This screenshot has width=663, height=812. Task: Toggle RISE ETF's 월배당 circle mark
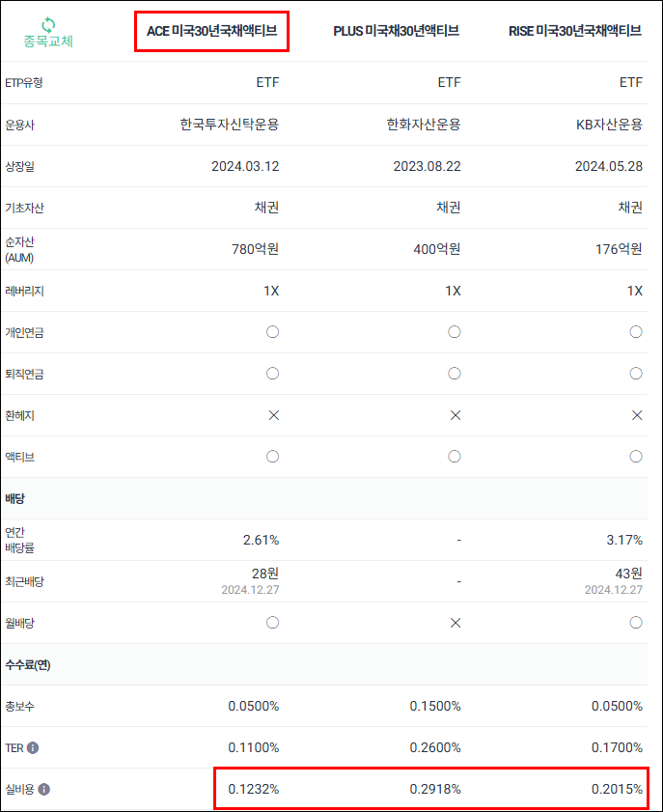click(636, 623)
